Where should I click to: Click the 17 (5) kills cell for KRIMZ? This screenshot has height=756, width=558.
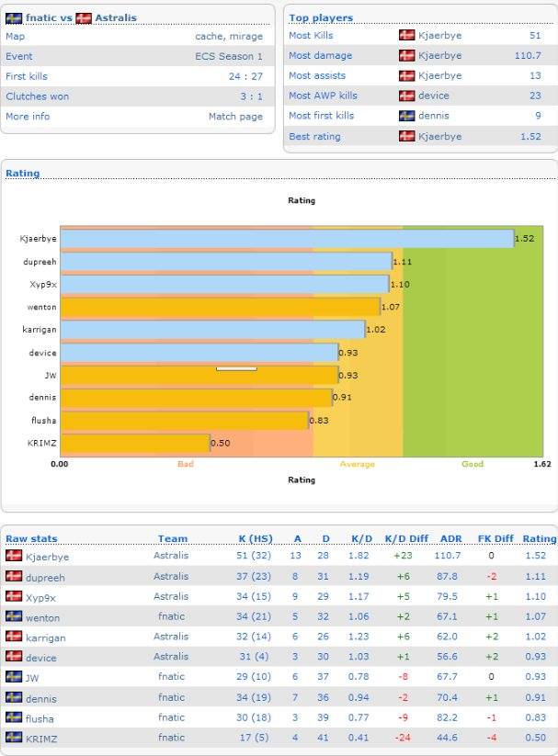tap(256, 738)
